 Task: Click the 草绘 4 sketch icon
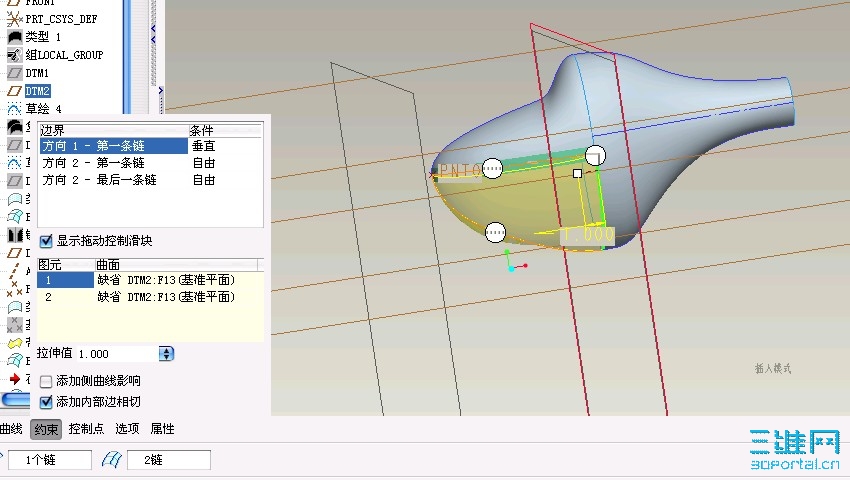coord(15,108)
